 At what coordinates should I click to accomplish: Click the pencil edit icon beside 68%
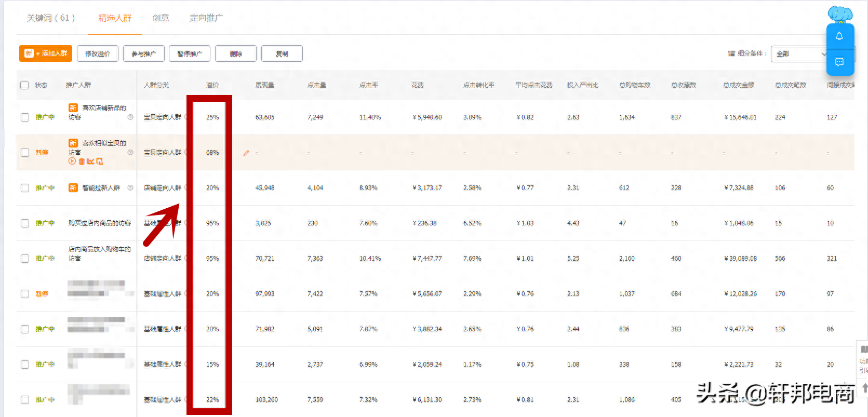pos(246,153)
